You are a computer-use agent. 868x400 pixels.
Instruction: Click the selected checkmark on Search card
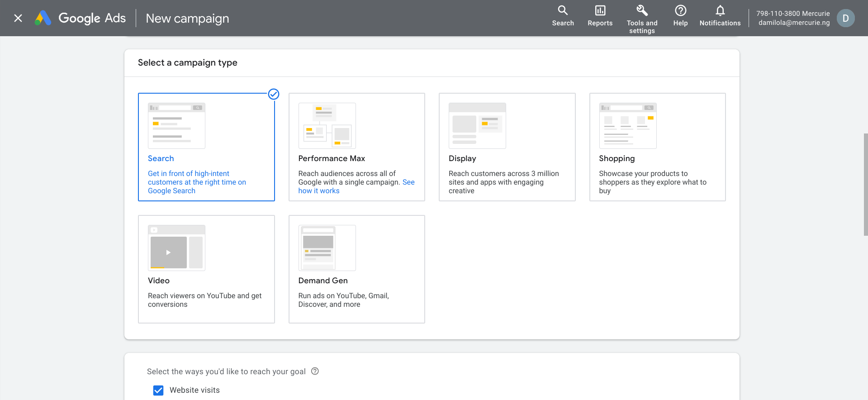coord(274,94)
